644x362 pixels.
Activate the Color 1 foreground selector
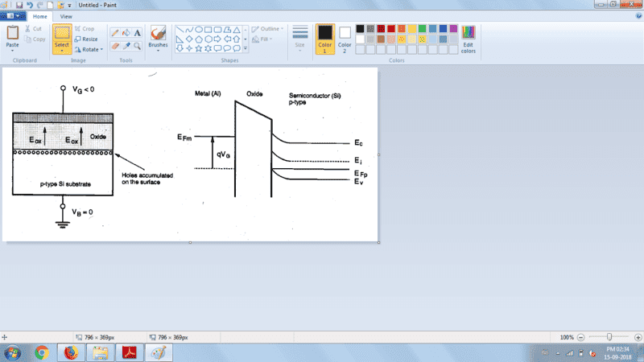click(324, 37)
